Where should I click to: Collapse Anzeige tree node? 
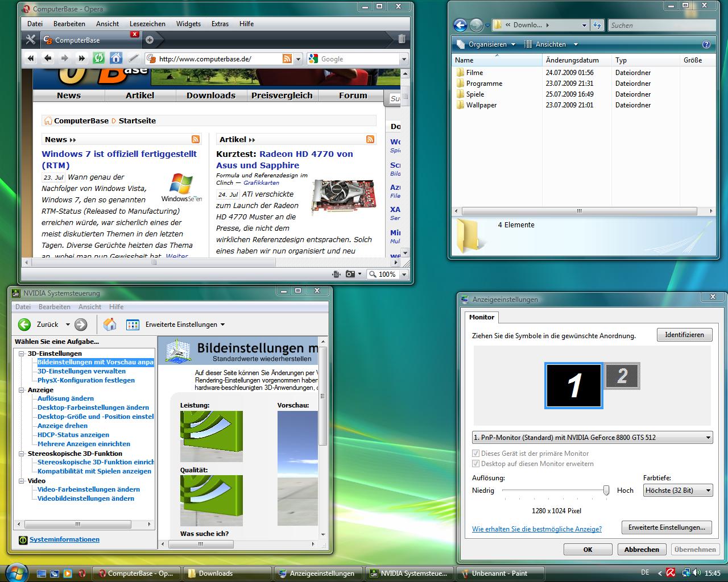22,390
